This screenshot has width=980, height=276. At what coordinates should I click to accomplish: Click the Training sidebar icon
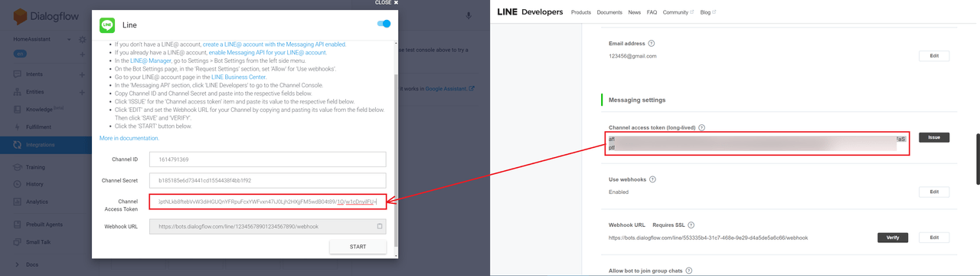click(x=18, y=166)
